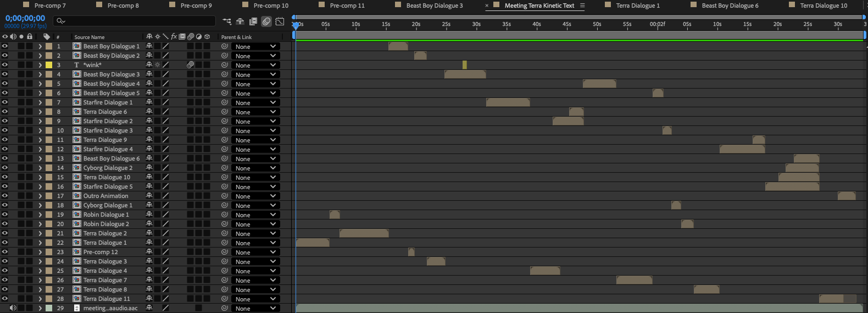The image size is (868, 313).
Task: Expand the Beast Boy Dialogue 1 layer properties
Action: (x=40, y=46)
